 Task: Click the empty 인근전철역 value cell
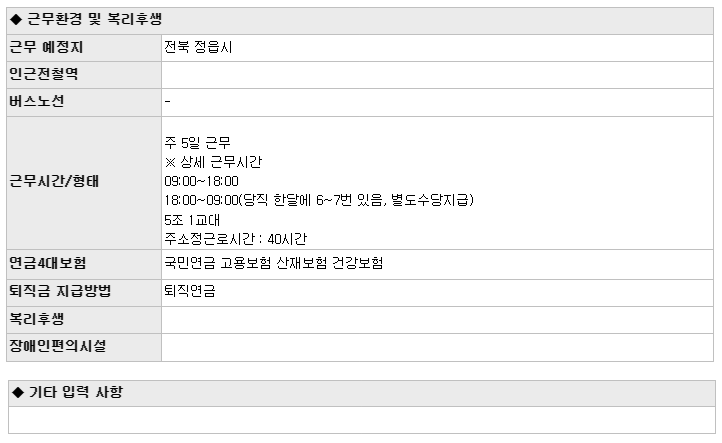coord(437,75)
